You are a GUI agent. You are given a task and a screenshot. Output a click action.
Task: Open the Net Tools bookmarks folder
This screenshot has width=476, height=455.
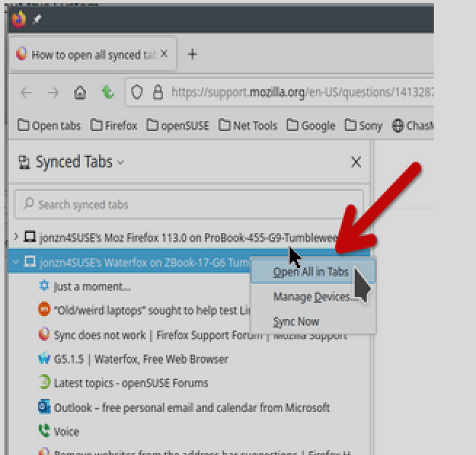pyautogui.click(x=247, y=125)
